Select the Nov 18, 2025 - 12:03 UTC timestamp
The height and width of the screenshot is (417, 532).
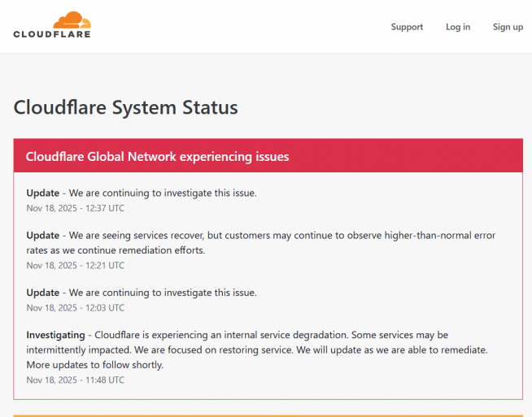point(76,307)
